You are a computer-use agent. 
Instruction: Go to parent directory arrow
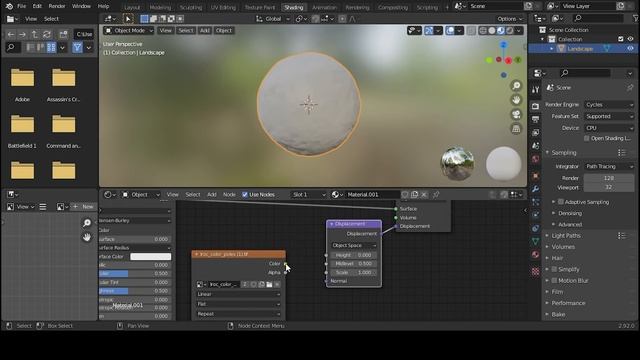35,35
